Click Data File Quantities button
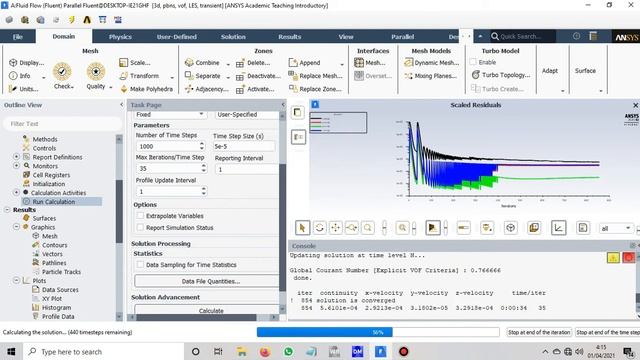640x360 pixels. 207,281
